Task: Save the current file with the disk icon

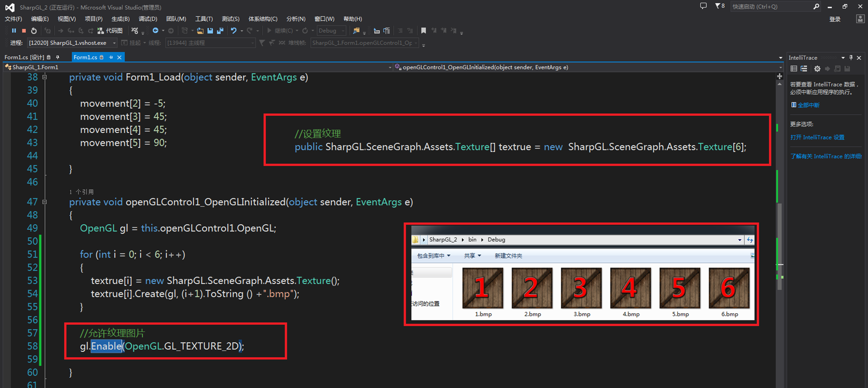Action: click(210, 31)
